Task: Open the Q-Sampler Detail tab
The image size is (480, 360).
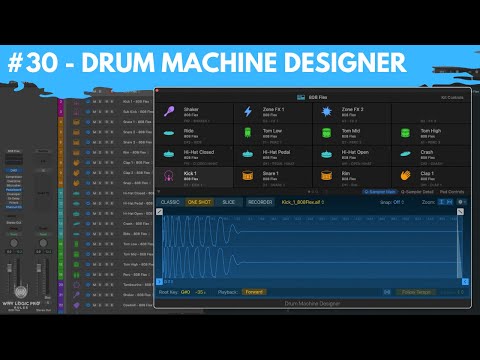Action: [417, 192]
